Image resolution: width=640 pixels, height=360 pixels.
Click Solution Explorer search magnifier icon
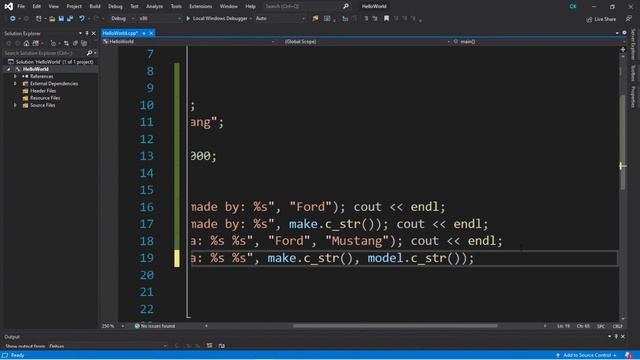click(x=89, y=53)
